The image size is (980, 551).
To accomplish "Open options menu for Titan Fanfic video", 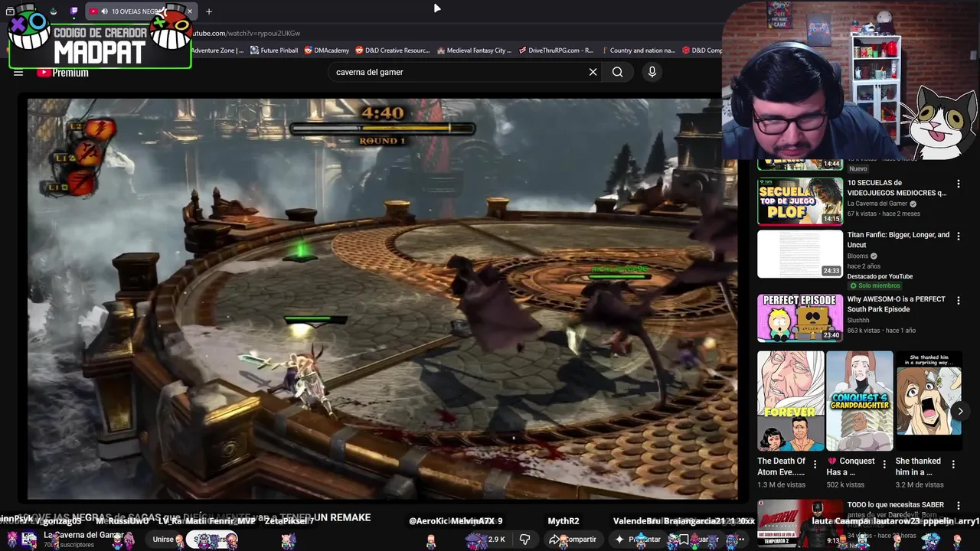I will (958, 236).
